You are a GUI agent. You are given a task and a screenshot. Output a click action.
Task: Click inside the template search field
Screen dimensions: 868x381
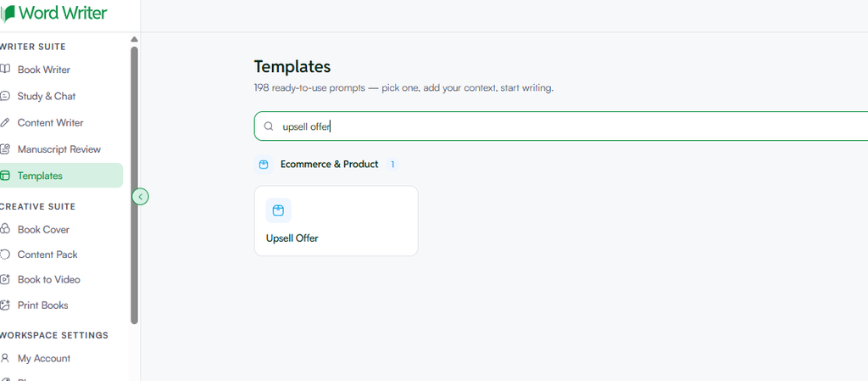point(561,126)
